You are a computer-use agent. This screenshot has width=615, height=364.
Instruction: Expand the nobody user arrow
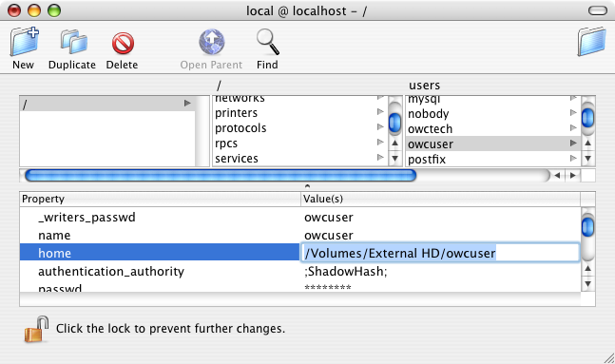tap(573, 112)
